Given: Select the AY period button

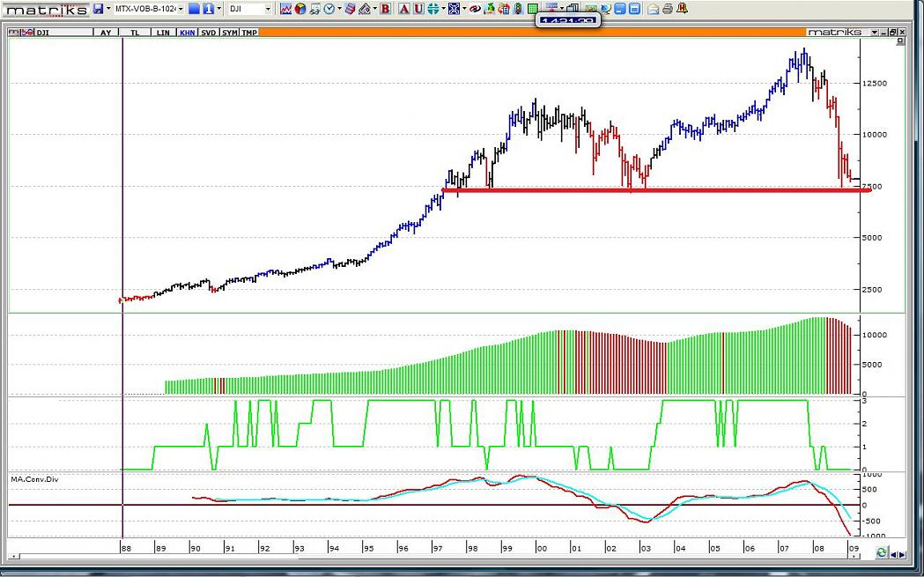Looking at the screenshot, I should click(106, 33).
